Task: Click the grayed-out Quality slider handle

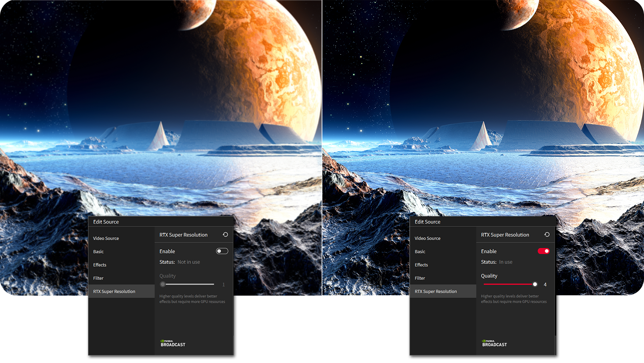Action: [x=163, y=284]
